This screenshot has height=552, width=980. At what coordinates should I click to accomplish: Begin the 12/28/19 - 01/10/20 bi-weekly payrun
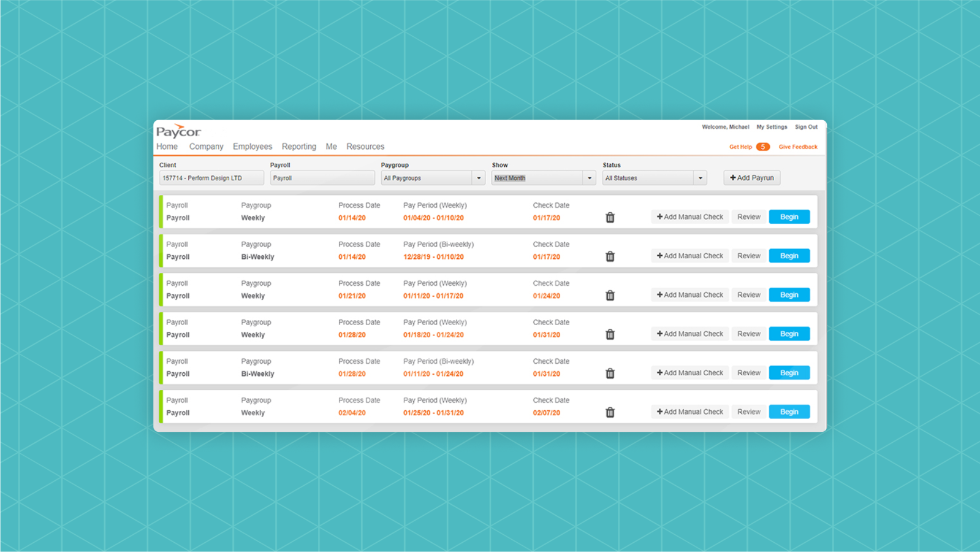[x=789, y=256]
